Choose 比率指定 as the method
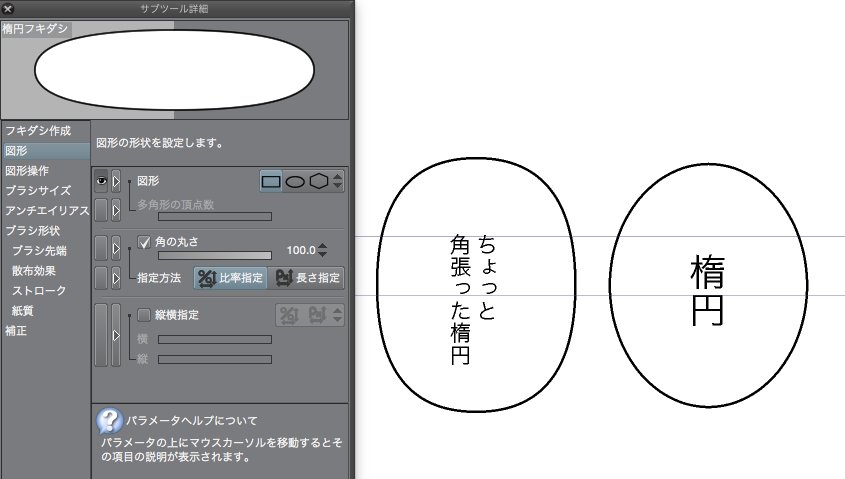Viewport: 845px width, 479px height. point(231,278)
